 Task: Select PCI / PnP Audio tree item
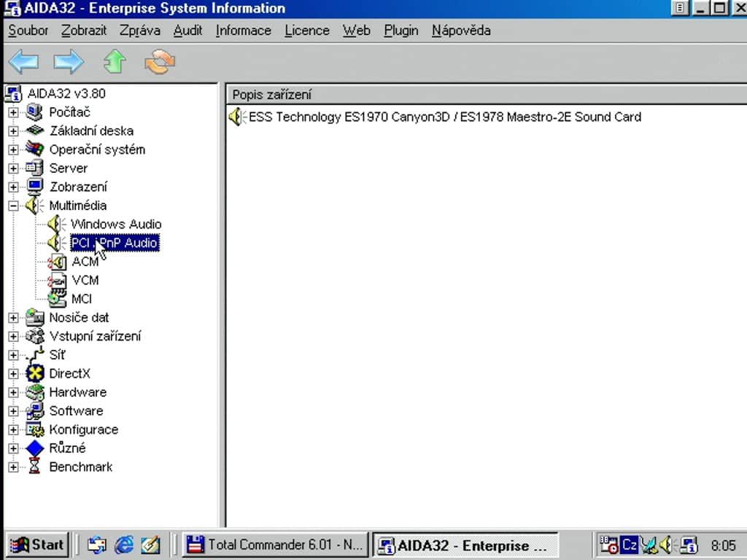pyautogui.click(x=115, y=243)
